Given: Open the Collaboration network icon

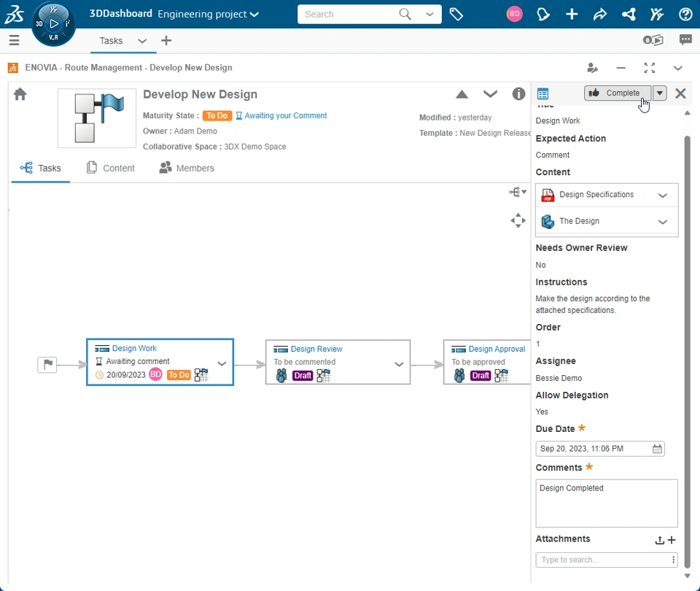Looking at the screenshot, I should click(x=629, y=15).
